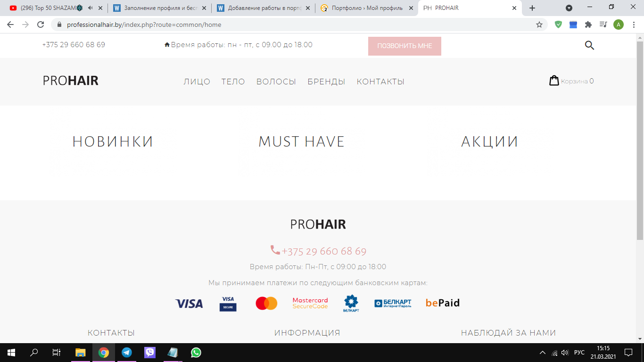Switch the РУС keyboard language indicator
The image size is (644, 362).
579,353
